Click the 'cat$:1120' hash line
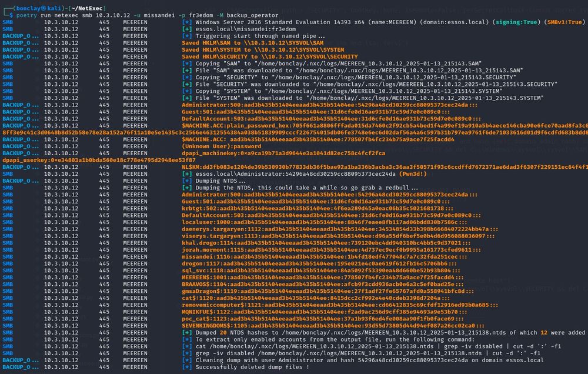This screenshot has width=588, height=374. 316,298
